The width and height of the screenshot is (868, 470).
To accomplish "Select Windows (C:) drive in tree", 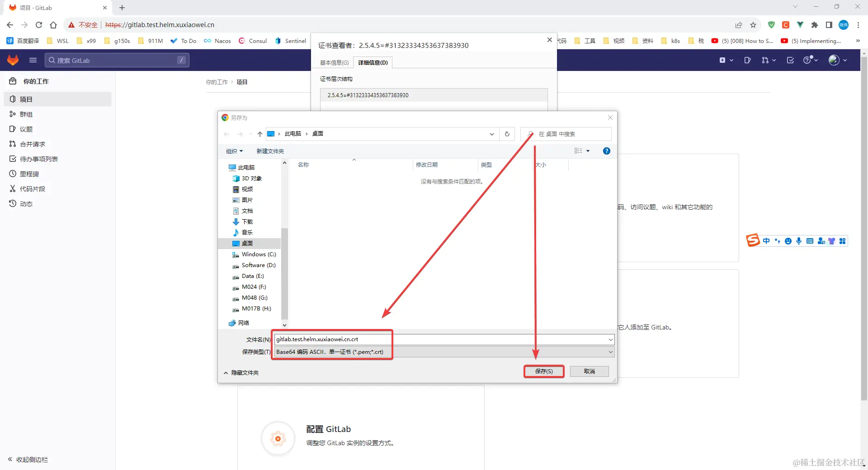I will (x=254, y=254).
